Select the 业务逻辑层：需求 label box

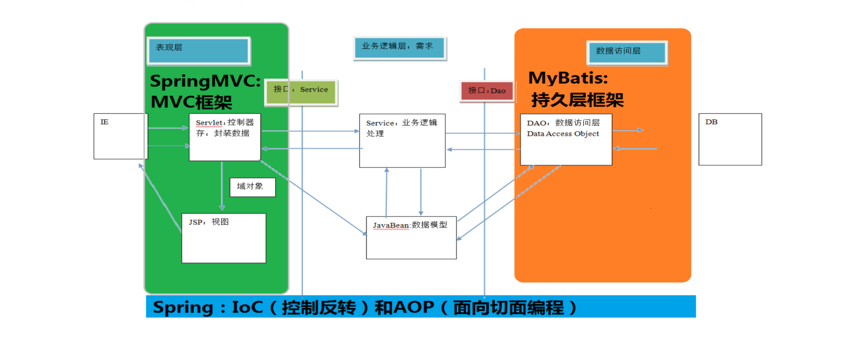tap(400, 48)
